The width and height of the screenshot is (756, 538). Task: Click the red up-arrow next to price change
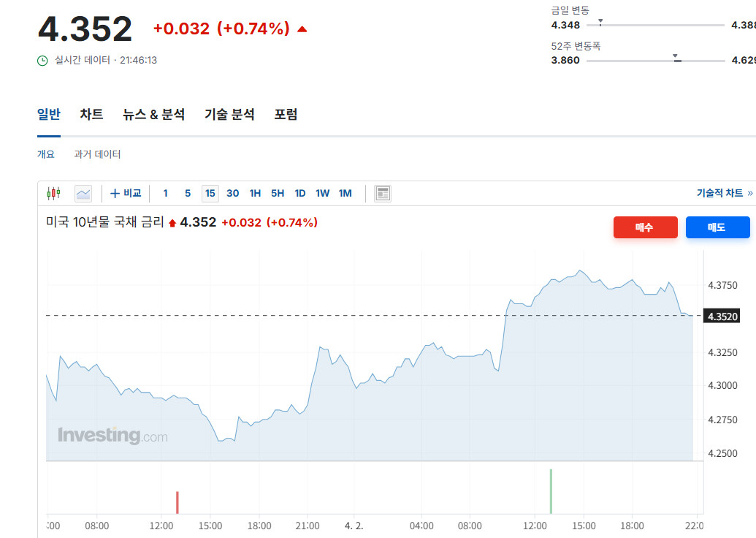pos(302,29)
